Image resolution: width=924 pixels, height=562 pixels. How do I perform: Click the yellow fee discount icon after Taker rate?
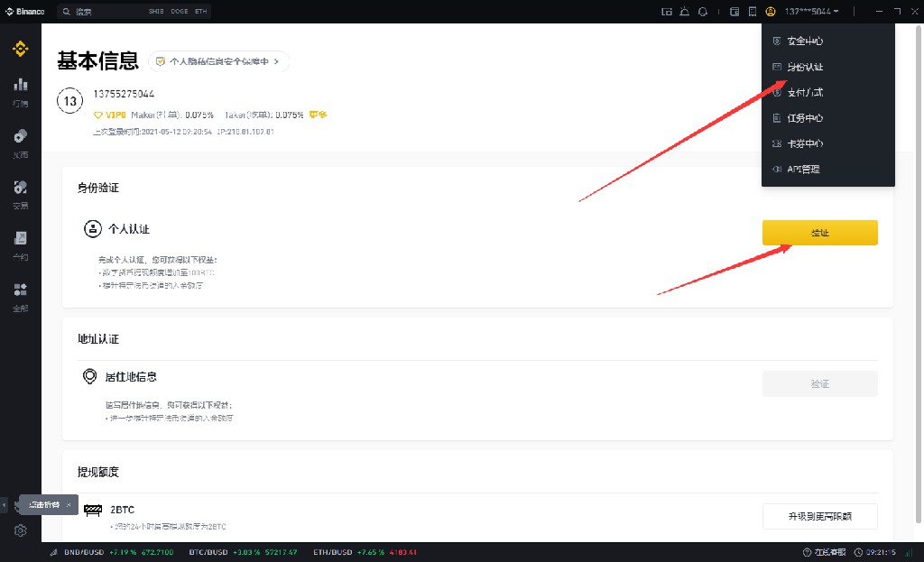[318, 115]
